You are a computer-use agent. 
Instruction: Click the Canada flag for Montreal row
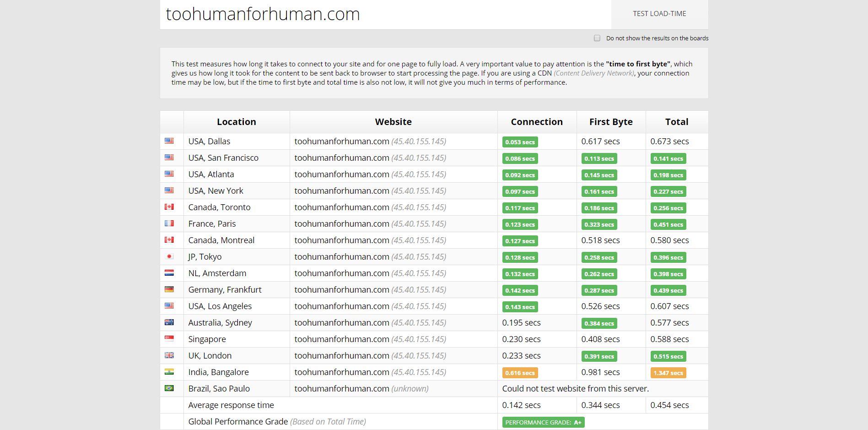[x=169, y=240]
